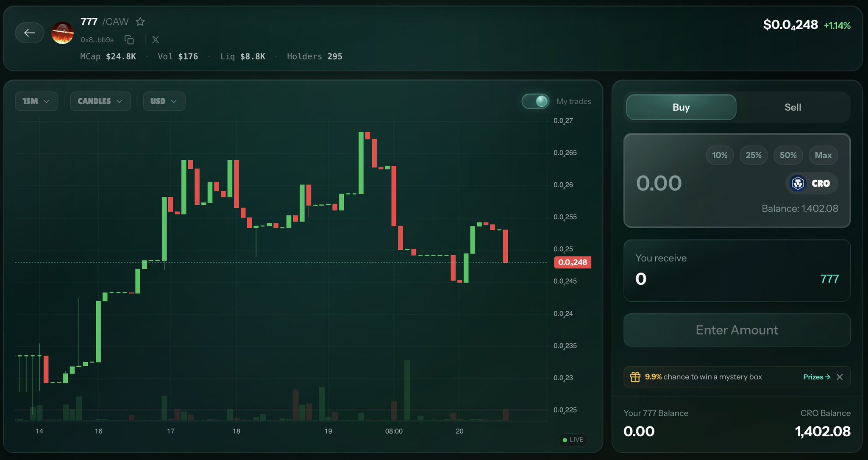Open the token's X (Twitter) link
This screenshot has width=868, height=460.
[x=156, y=40]
